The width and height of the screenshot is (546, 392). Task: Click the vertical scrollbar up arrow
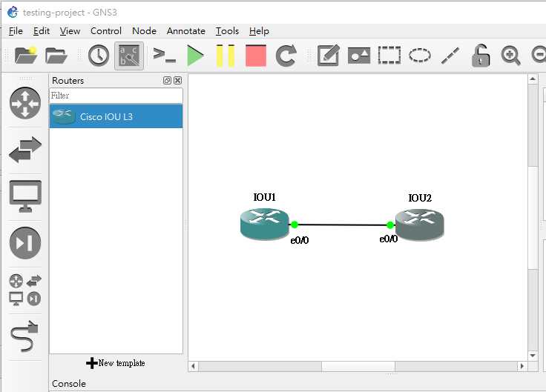(533, 79)
